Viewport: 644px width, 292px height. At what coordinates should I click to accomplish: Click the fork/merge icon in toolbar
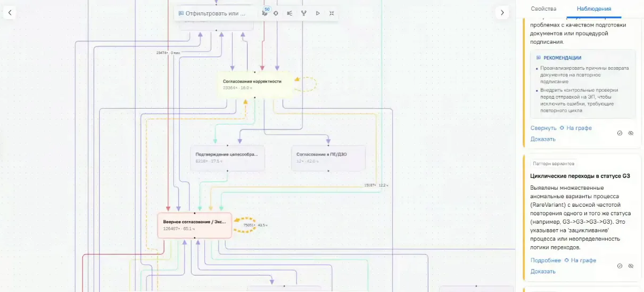(x=303, y=13)
